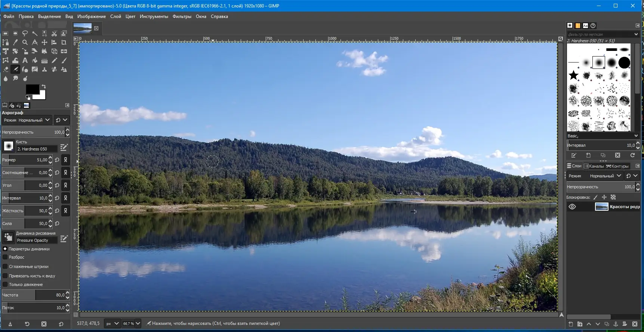
Task: Select the Free Select lasso tool
Action: pyautogui.click(x=25, y=33)
